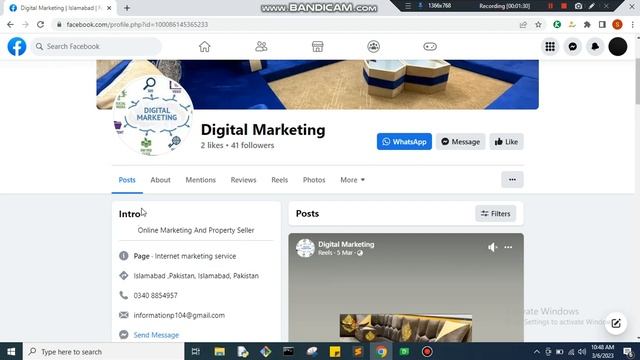Open the Messenger icon in header
Screen dimensions: 640x360
(x=573, y=47)
